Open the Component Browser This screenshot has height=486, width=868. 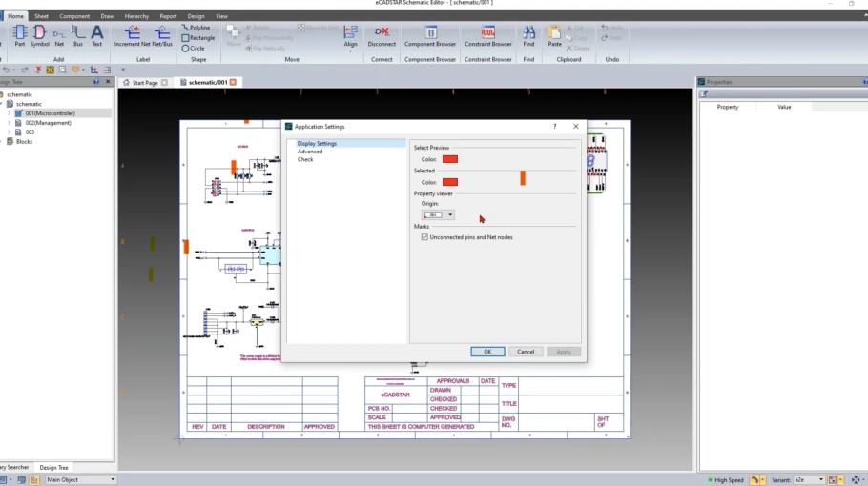pyautogui.click(x=430, y=35)
